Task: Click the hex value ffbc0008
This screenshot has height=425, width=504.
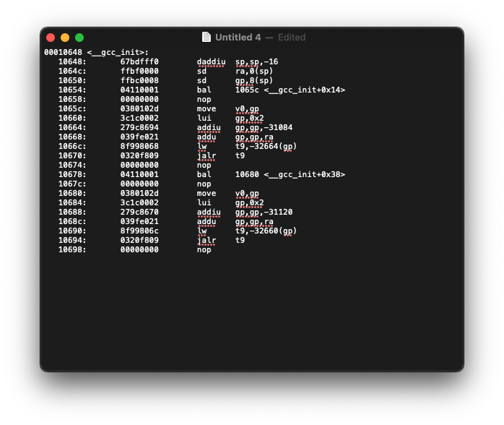Action: pos(139,80)
